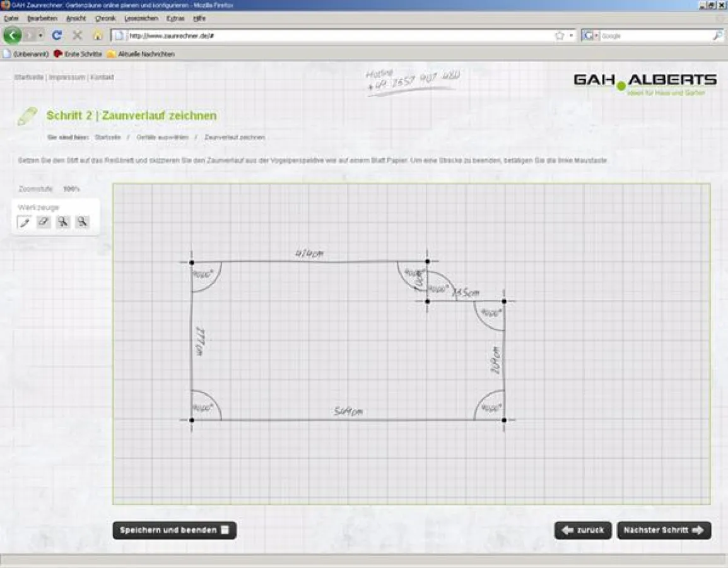Screen dimensions: 728x568
Task: Reload the page with the refresh icon
Action: 57,35
